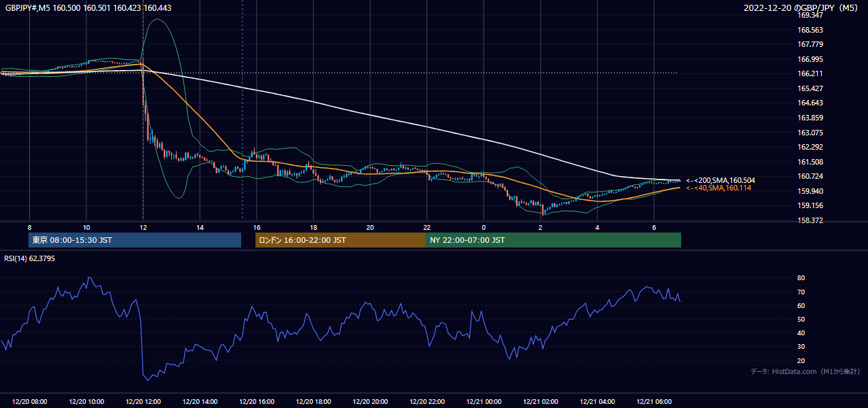Select the Tokyo session bar 東京 08:00-15:30 JST

(x=134, y=240)
